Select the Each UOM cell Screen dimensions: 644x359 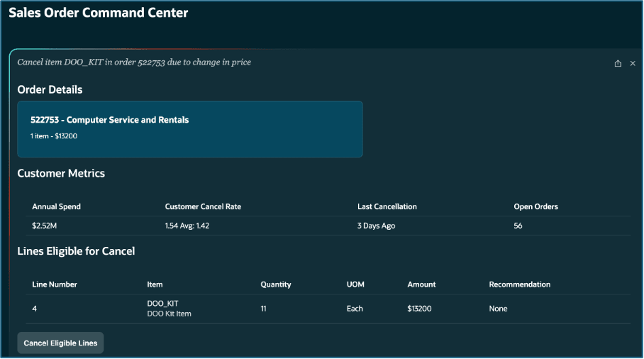[x=355, y=309]
